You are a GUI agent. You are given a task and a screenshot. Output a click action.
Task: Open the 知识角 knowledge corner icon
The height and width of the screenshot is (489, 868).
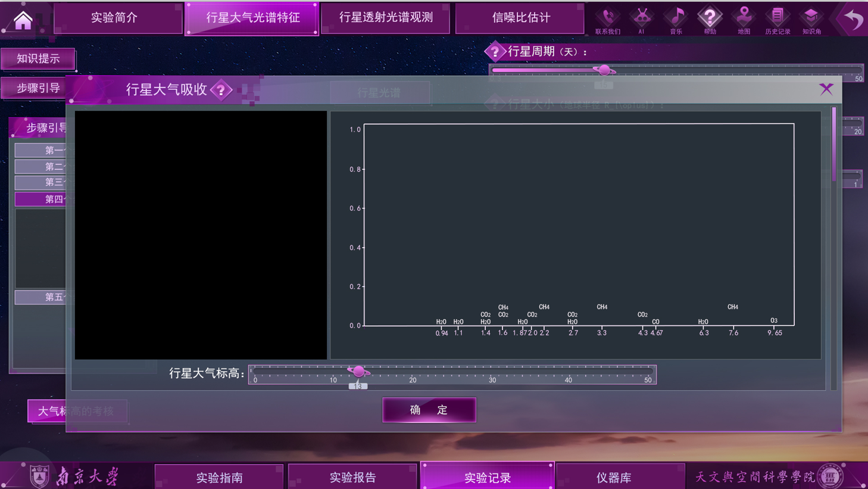(x=811, y=17)
